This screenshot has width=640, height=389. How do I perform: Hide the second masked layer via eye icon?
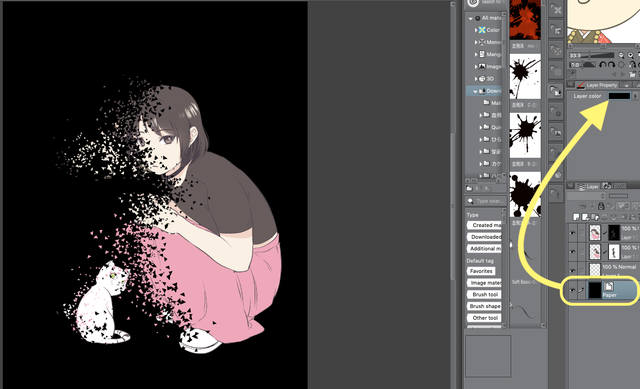pyautogui.click(x=572, y=252)
